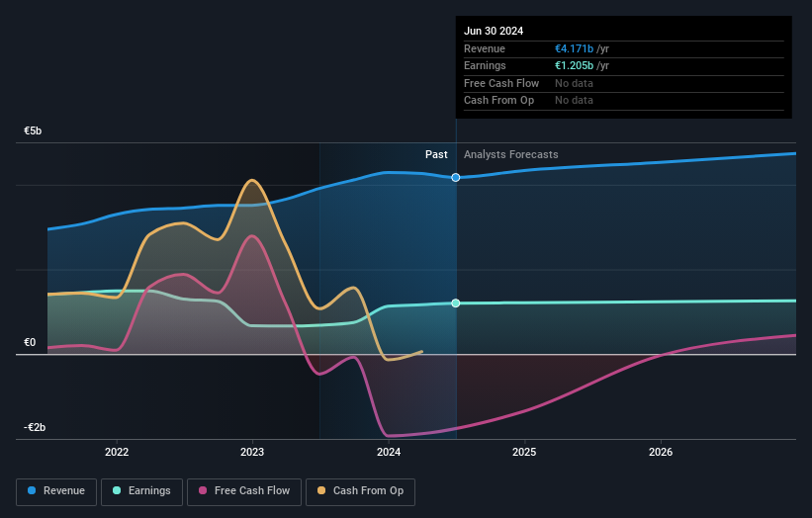
Task: Click the Earnings data point marker on chart
Action: pyautogui.click(x=456, y=303)
